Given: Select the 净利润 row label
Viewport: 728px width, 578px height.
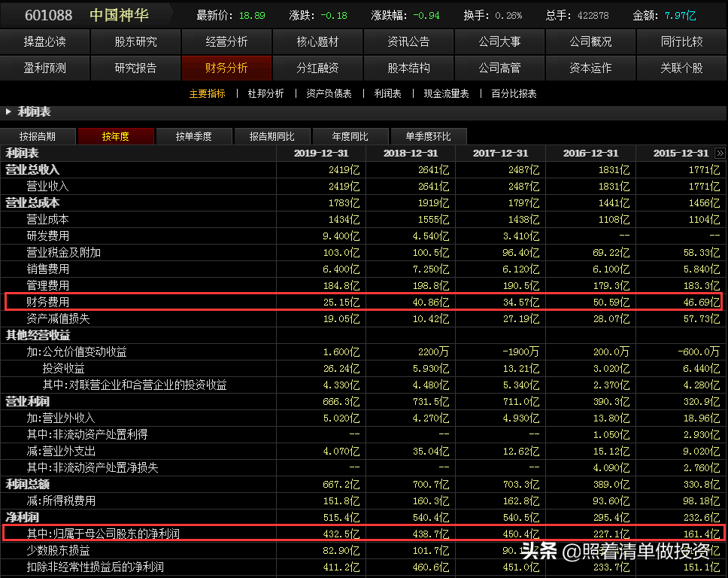Looking at the screenshot, I should click(x=23, y=517).
